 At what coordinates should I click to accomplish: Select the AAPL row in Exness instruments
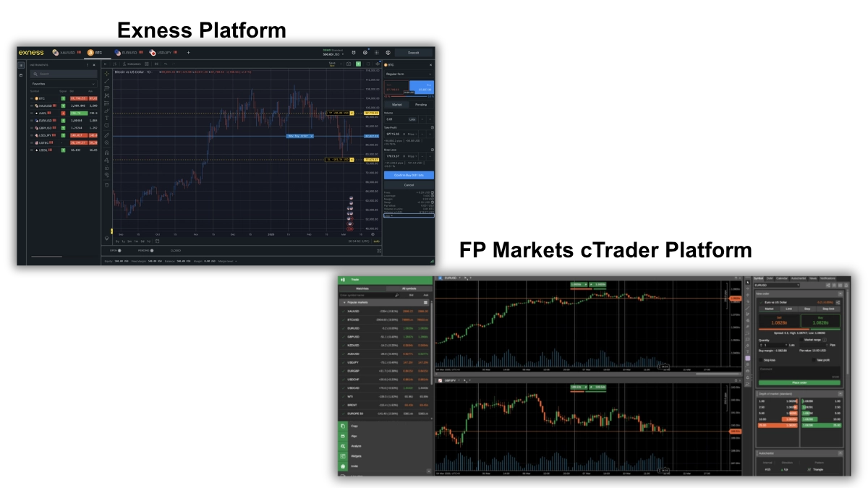tap(64, 114)
